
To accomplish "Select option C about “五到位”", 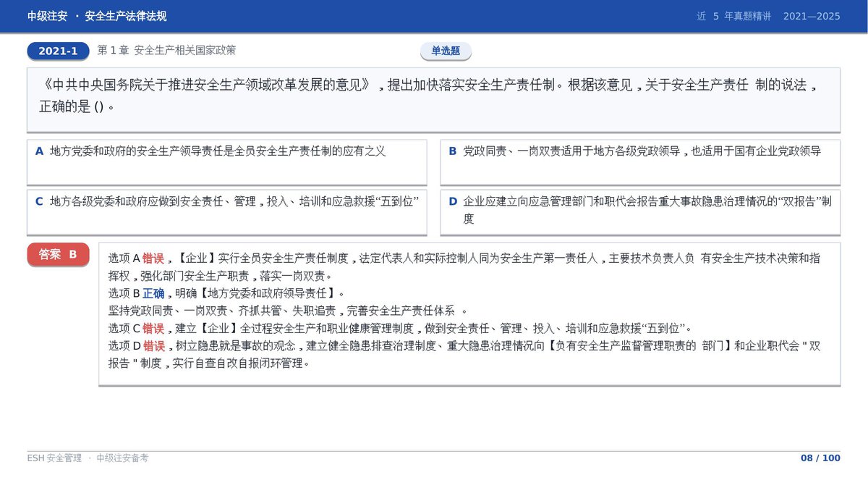I will 227,212.
